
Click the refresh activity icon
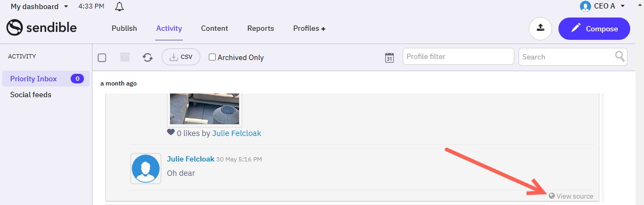(148, 57)
